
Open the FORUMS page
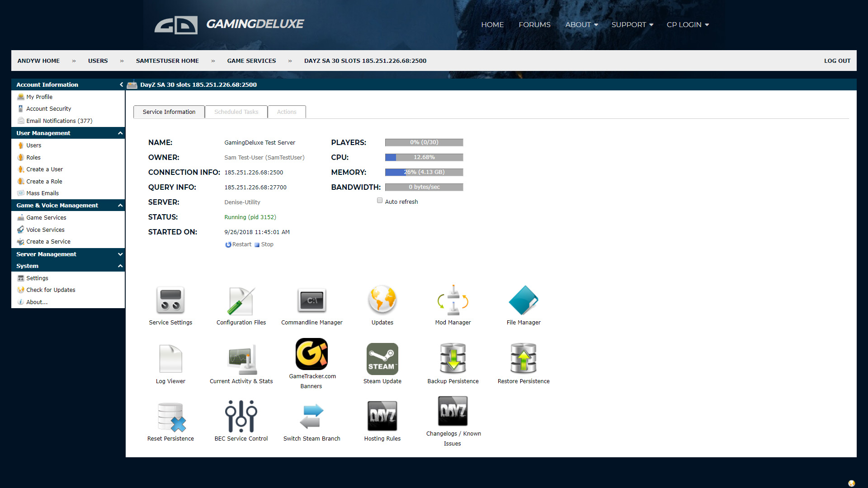click(534, 25)
